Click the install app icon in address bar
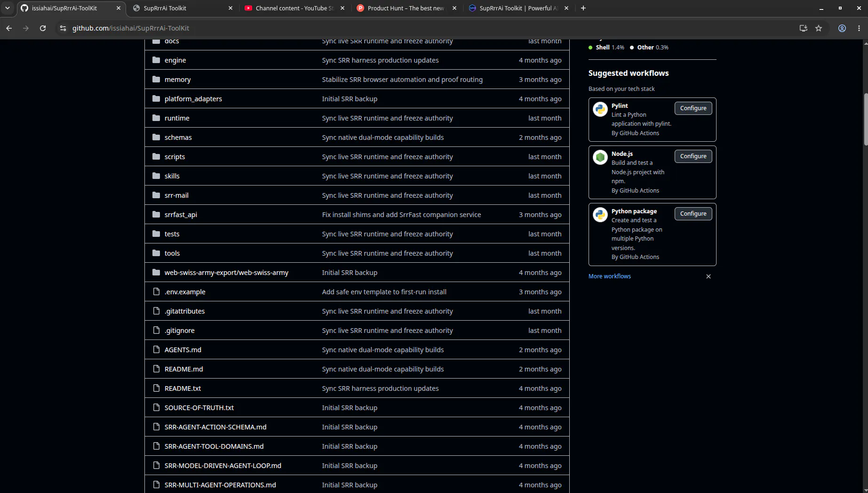 click(804, 28)
